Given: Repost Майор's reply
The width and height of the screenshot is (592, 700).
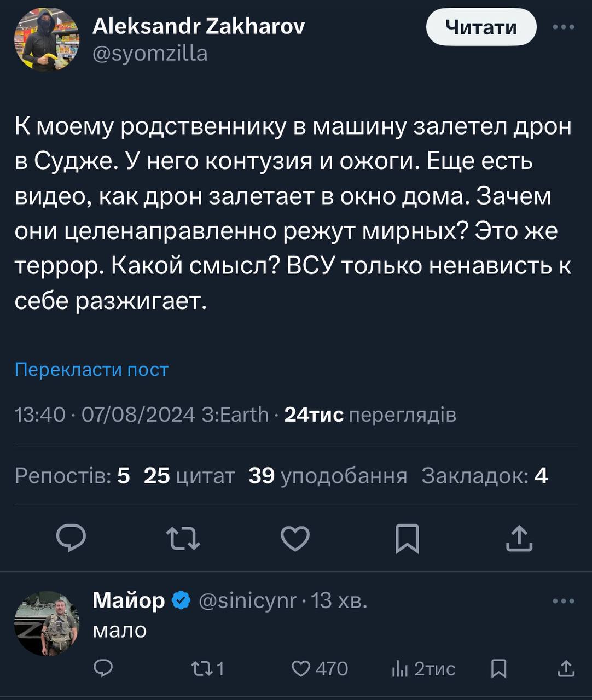Looking at the screenshot, I should 206,668.
